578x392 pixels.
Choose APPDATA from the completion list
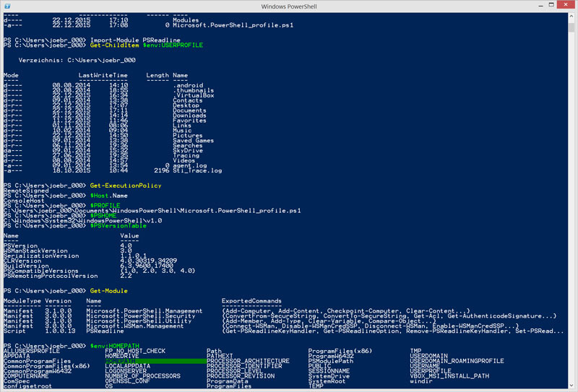[17, 356]
